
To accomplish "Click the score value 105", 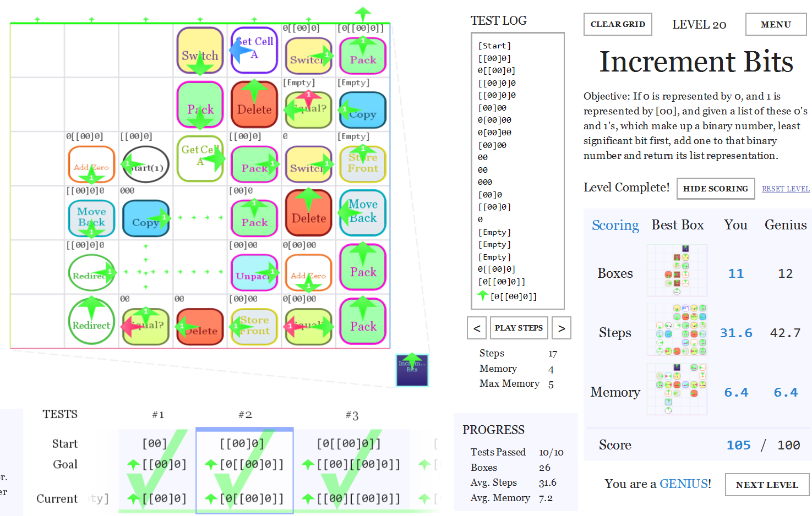I will tap(738, 445).
